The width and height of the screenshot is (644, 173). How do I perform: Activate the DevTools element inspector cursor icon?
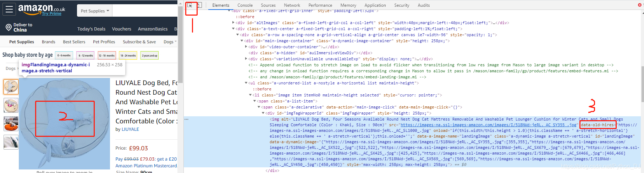191,5
